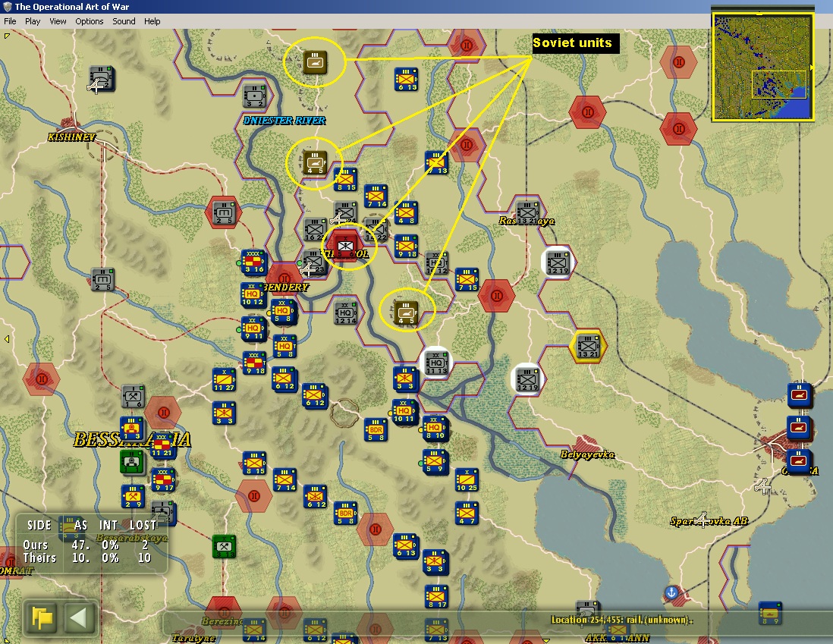This screenshot has height=644, width=833.
Task: Select the infantry regiment rated 7-15
Action: [467, 280]
